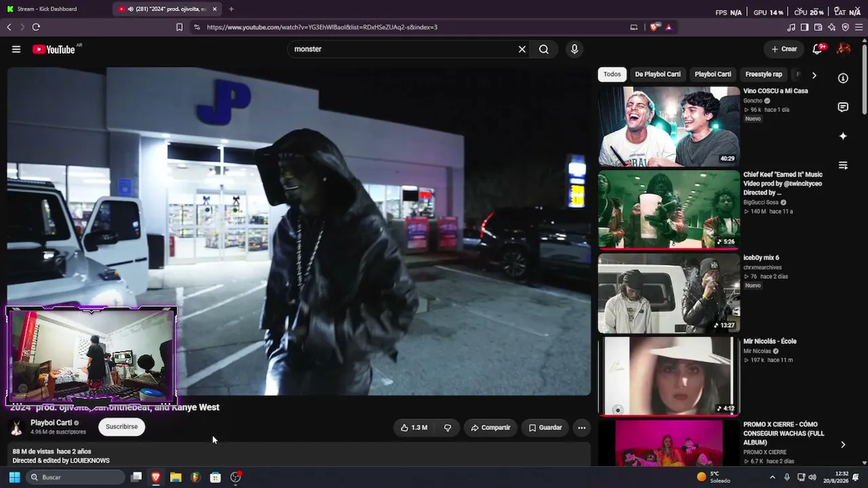Open Leo AI sparkle in toolbar

coord(831,27)
